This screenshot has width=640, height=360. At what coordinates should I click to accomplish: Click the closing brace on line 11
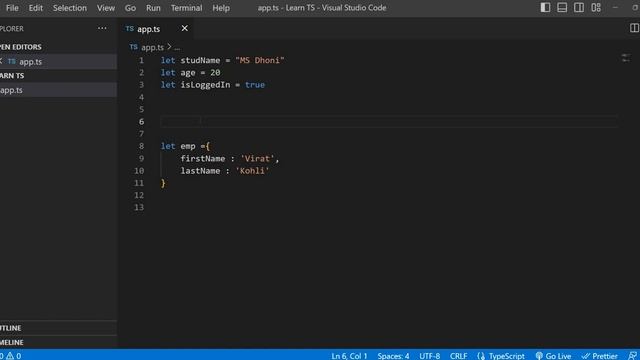[163, 183]
